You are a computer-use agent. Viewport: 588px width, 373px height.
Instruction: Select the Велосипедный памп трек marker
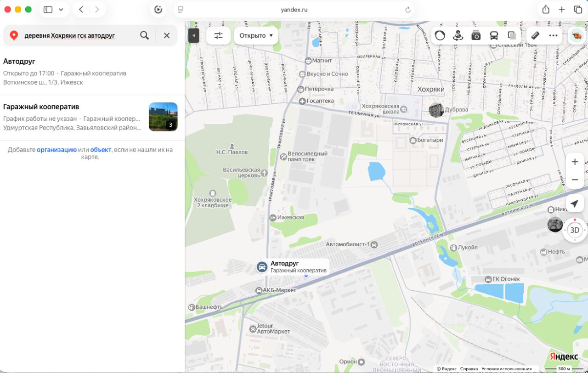(x=284, y=157)
